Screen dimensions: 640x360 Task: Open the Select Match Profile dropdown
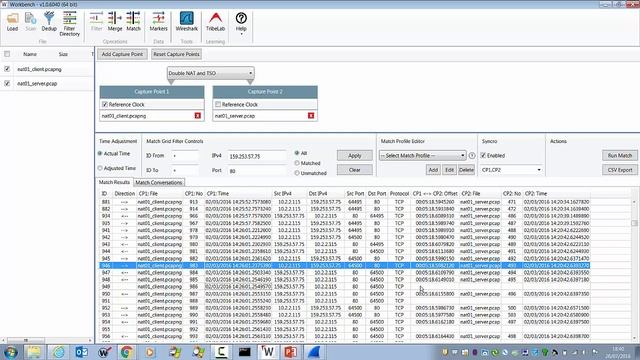(422, 156)
